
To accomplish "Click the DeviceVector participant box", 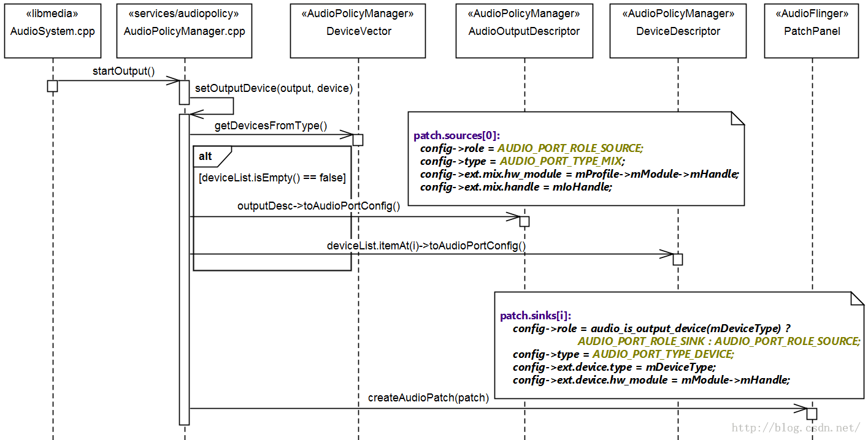I will click(x=358, y=31).
